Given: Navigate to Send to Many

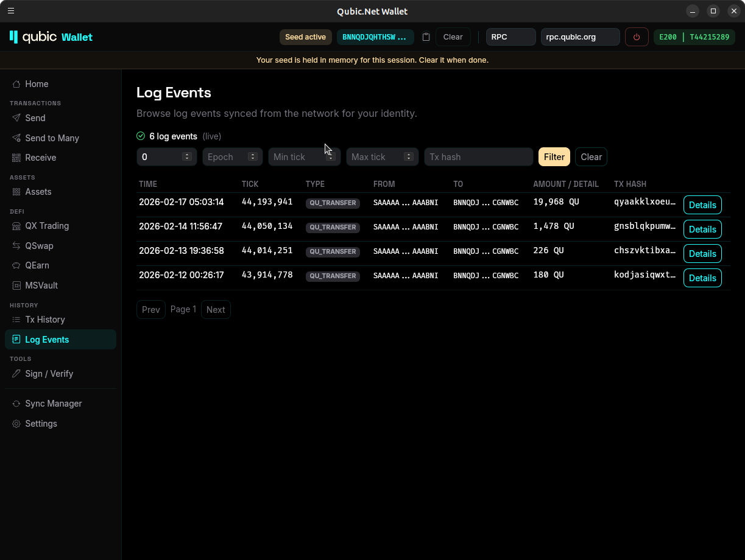Looking at the screenshot, I should tap(52, 138).
